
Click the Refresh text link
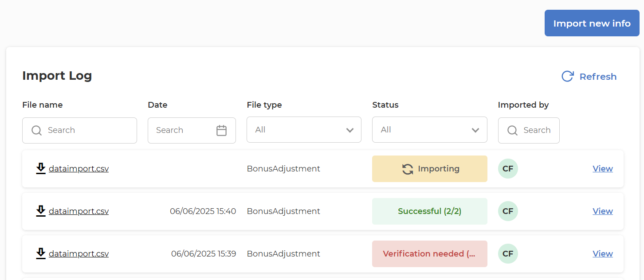coord(598,77)
